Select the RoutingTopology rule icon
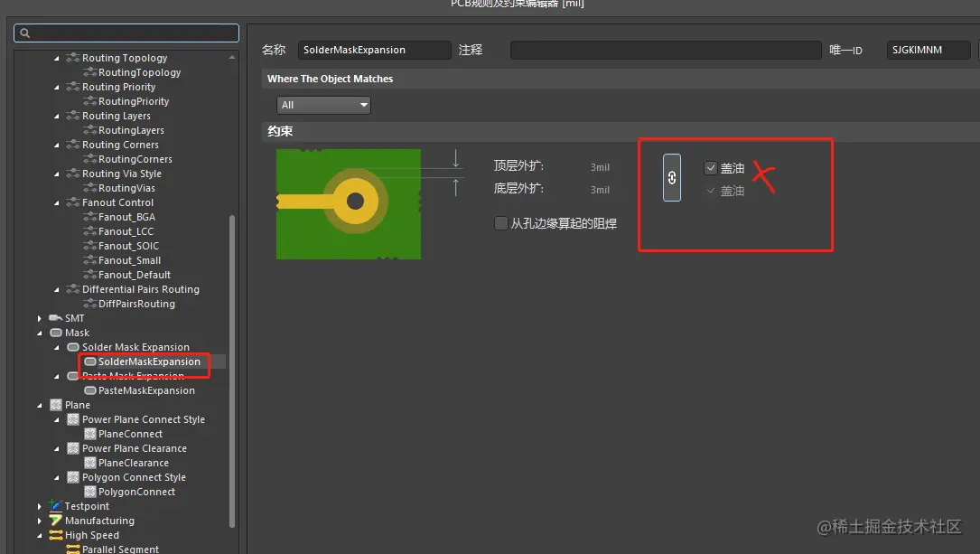Viewport: 980px width, 554px height. [x=90, y=72]
